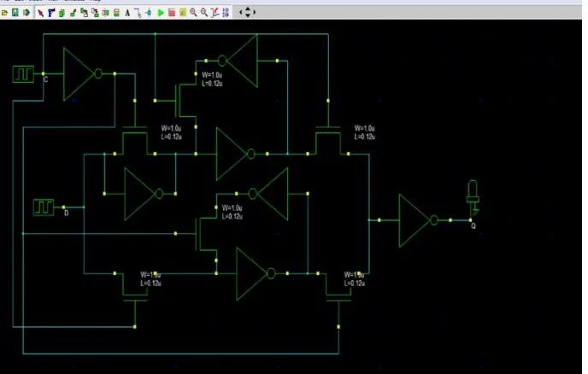The height and width of the screenshot is (374, 588).
Task: Select the inverter connected to clock C
Action: tap(83, 73)
